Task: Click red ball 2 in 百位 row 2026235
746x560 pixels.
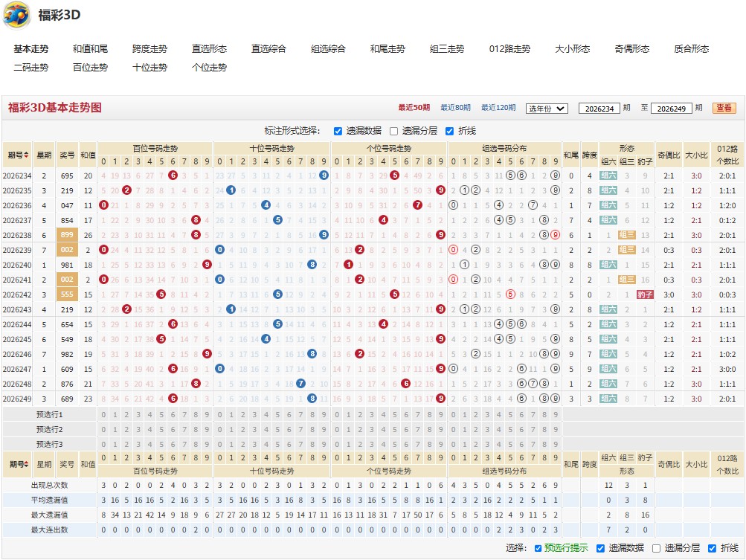Action: pos(126,190)
